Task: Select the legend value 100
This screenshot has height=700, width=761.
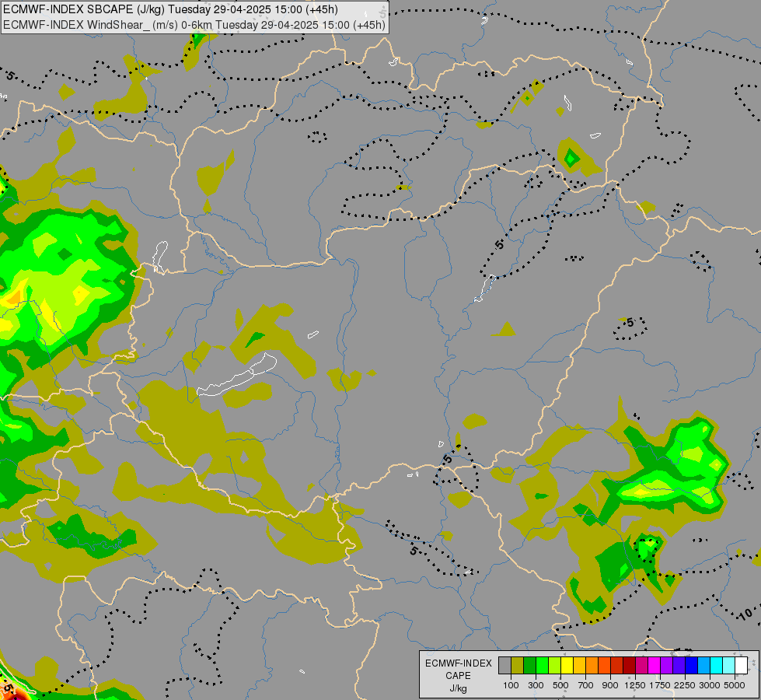Action: point(511,685)
